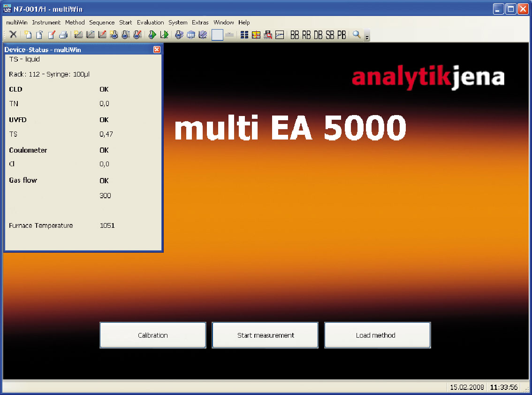Click the TS - liquid text
The image size is (532, 395).
click(24, 60)
